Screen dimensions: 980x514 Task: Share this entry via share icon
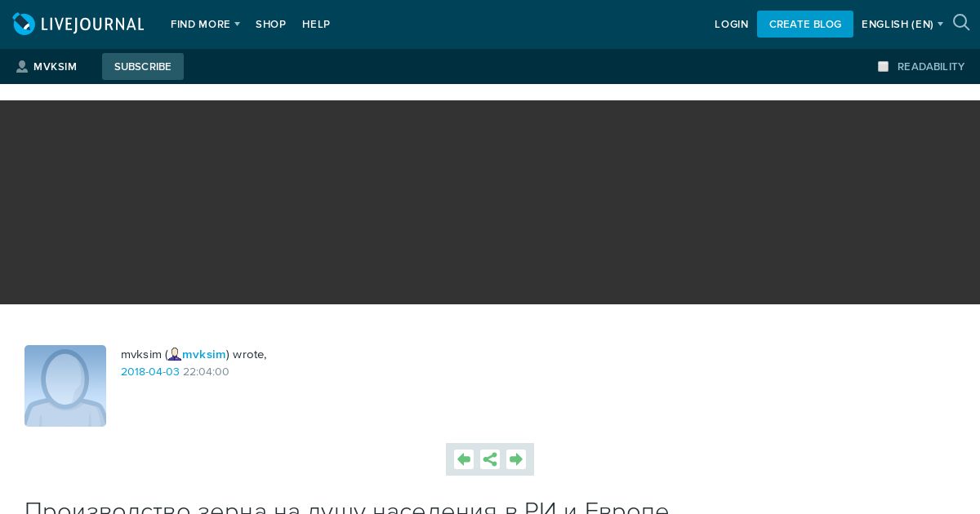[x=490, y=459]
